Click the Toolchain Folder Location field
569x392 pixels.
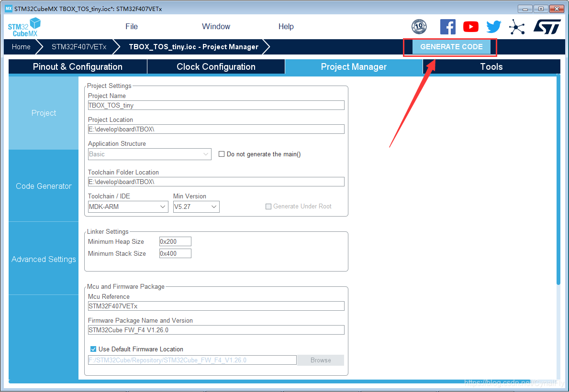tap(216, 182)
